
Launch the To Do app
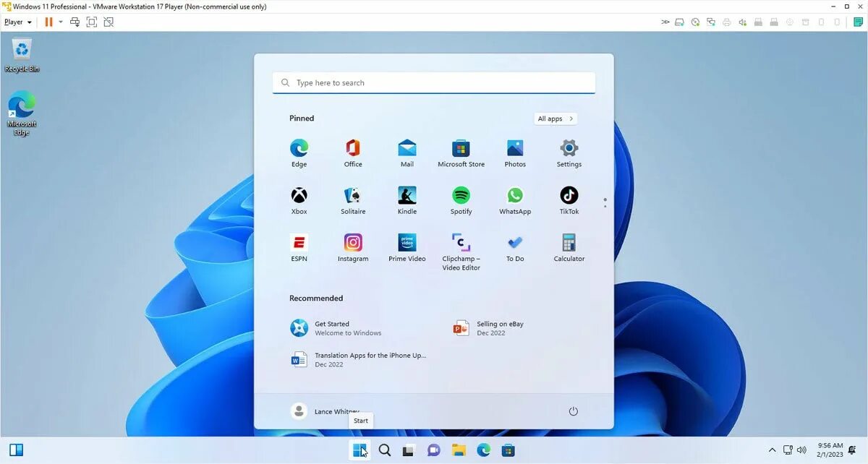[515, 248]
